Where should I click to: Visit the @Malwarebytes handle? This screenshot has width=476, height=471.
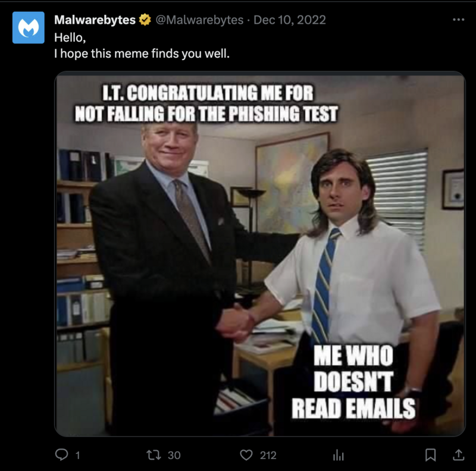(x=196, y=19)
